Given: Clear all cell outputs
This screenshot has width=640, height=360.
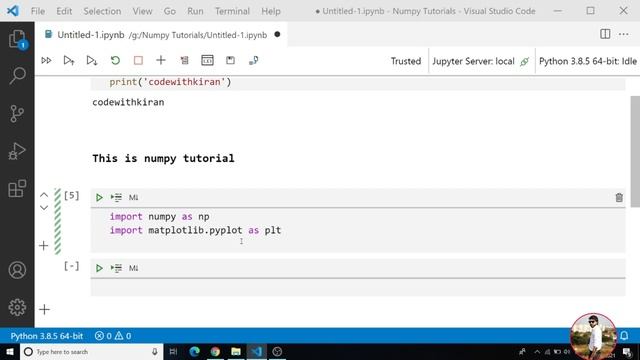Looking at the screenshot, I should 184,61.
